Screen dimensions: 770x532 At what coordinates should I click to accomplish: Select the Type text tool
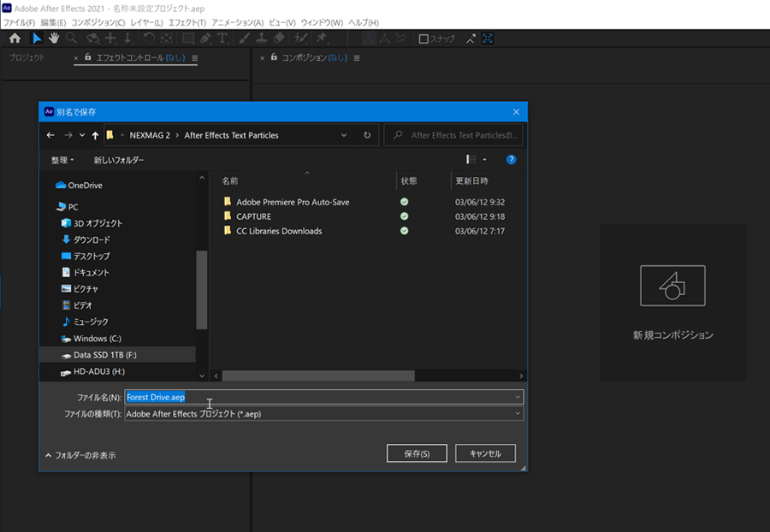click(222, 38)
